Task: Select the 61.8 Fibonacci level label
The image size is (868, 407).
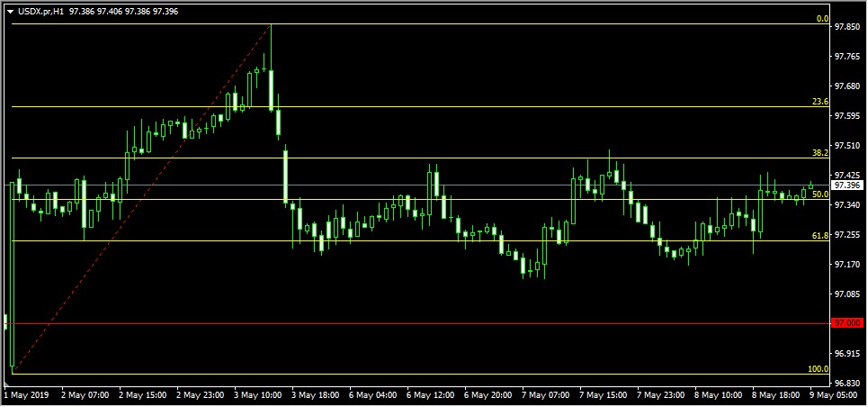Action: (820, 236)
